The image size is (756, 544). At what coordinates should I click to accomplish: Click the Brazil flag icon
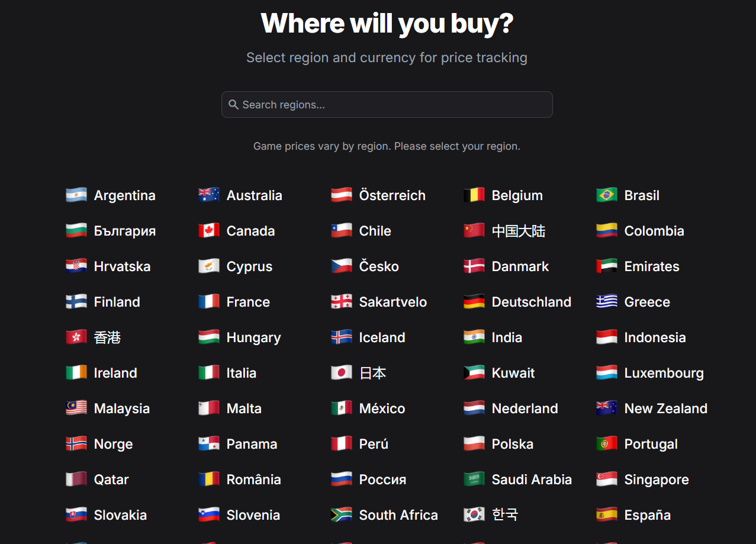607,195
